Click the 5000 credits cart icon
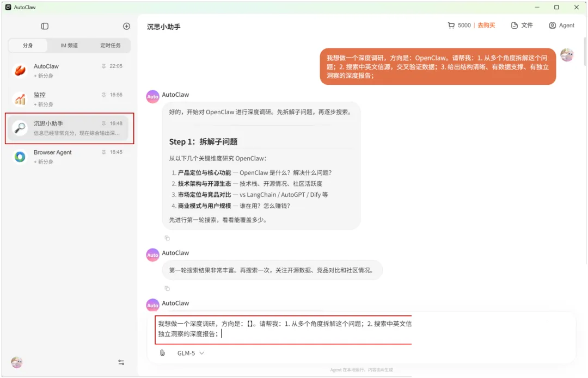Image resolution: width=588 pixels, height=378 pixels. 451,25
